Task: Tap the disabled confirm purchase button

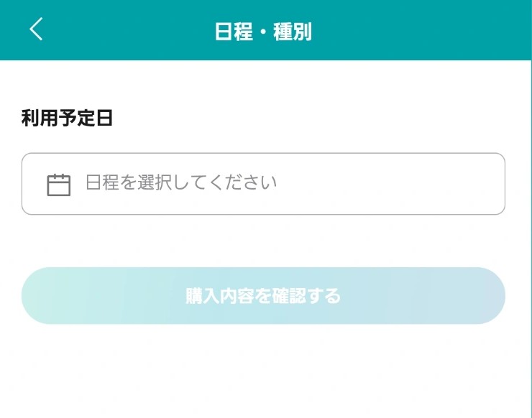Action: tap(263, 296)
